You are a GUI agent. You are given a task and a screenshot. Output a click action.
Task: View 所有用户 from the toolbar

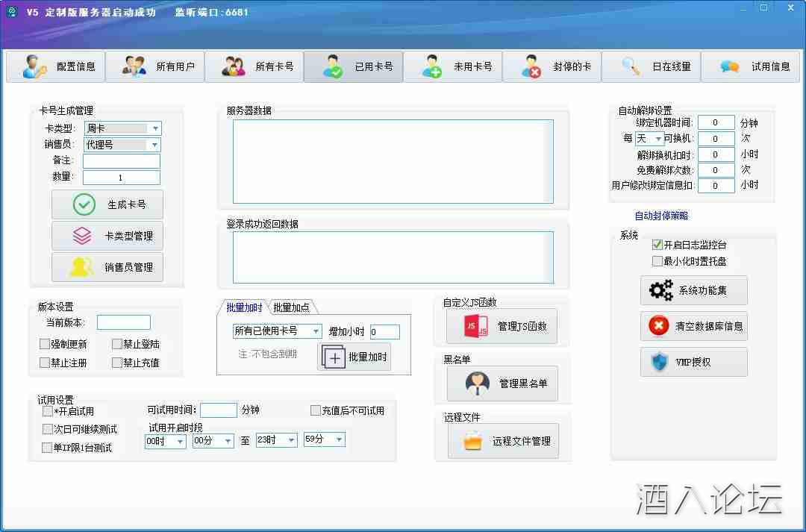(x=154, y=66)
